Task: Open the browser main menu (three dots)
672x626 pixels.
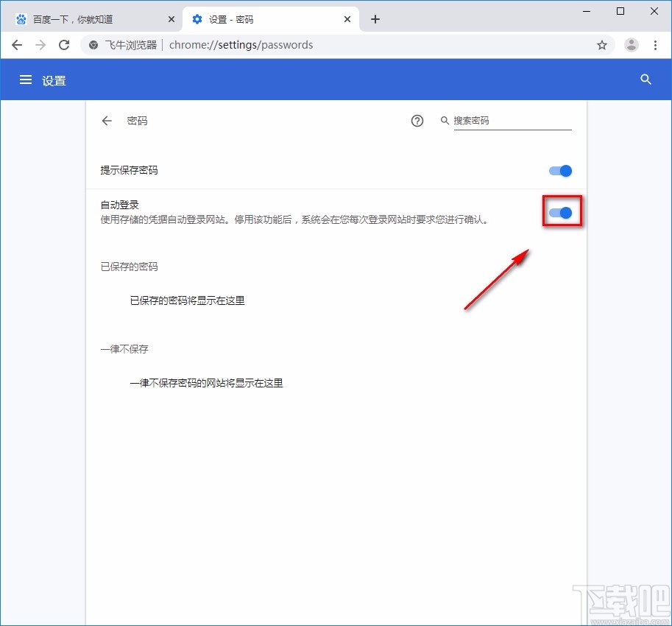Action: point(656,45)
